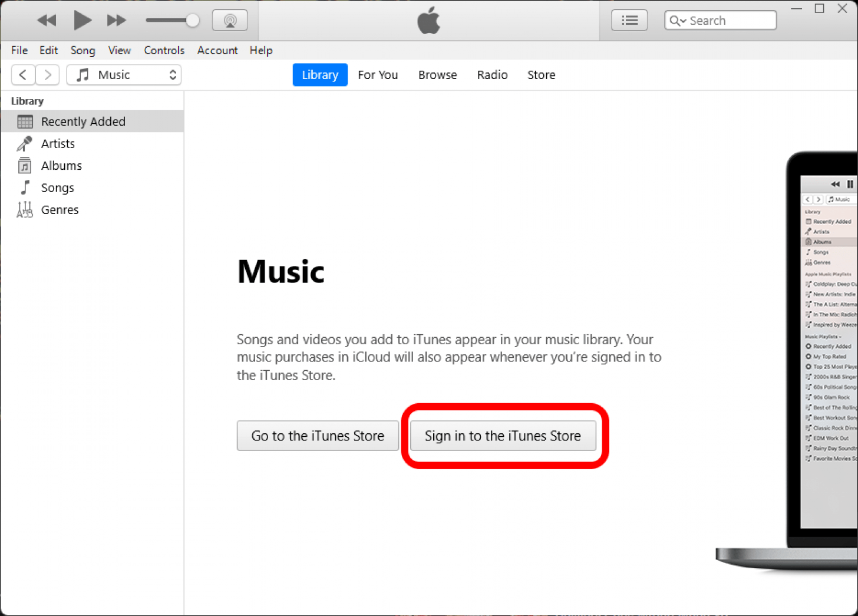Image resolution: width=858 pixels, height=616 pixels.
Task: Click Sign in to the iTunes Store
Action: click(x=503, y=436)
